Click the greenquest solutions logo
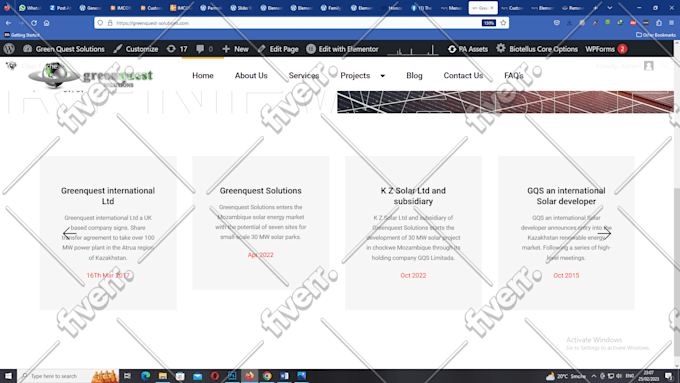Image resolution: width=680 pixels, height=383 pixels. [x=90, y=75]
